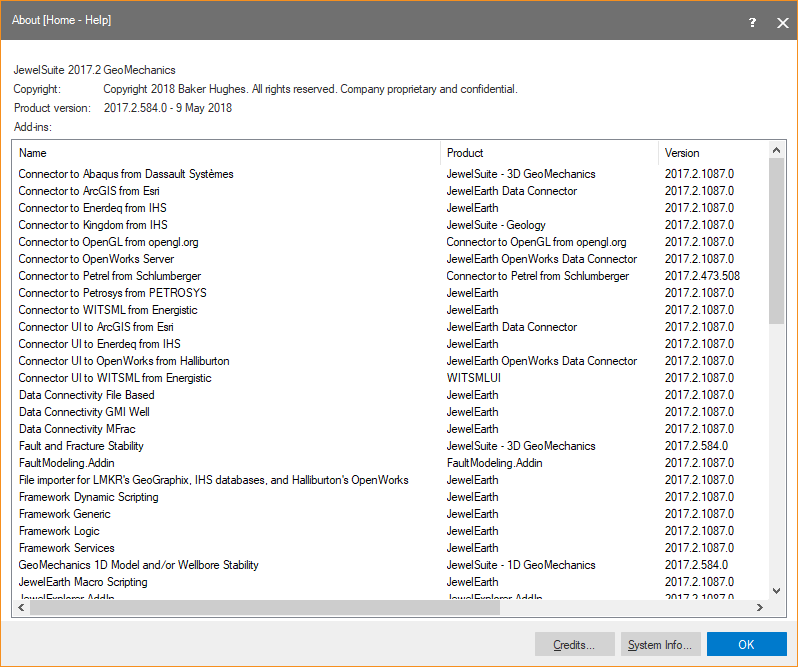This screenshot has width=798, height=667.
Task: Select GeoMechanics 1D Model and/or Wellbore Stability
Action: tap(139, 565)
